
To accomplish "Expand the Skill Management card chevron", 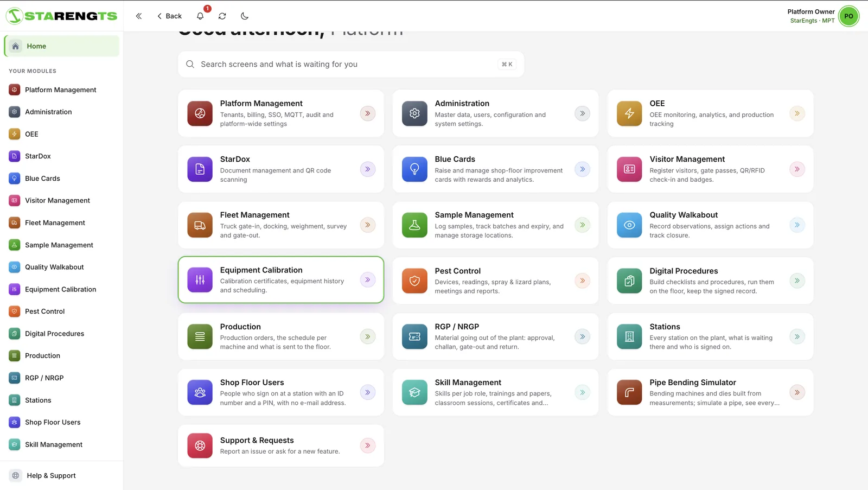I will point(582,392).
